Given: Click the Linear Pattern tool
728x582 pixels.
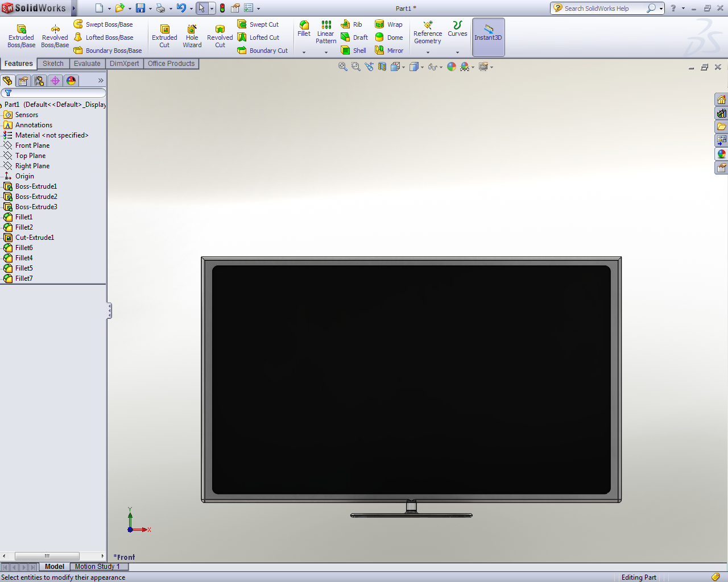Looking at the screenshot, I should (326, 32).
